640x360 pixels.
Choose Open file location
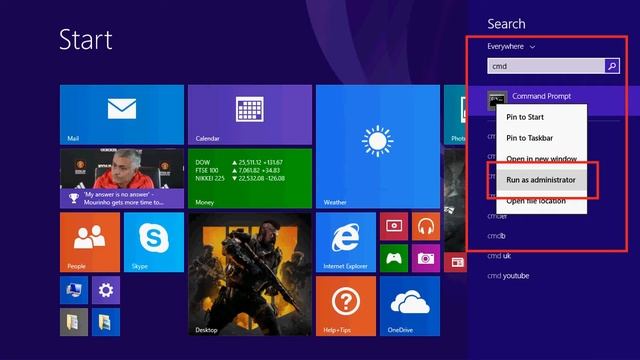(542, 201)
